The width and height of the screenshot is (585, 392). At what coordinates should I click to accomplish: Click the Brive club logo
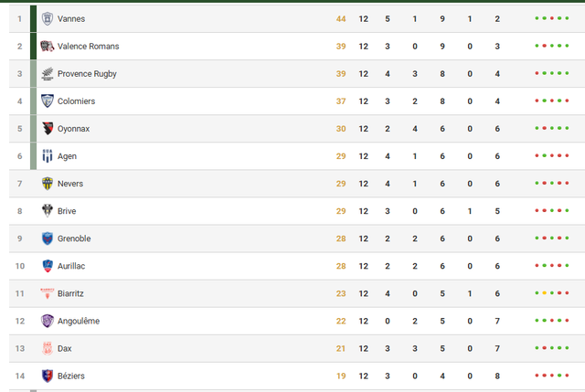coord(48,211)
